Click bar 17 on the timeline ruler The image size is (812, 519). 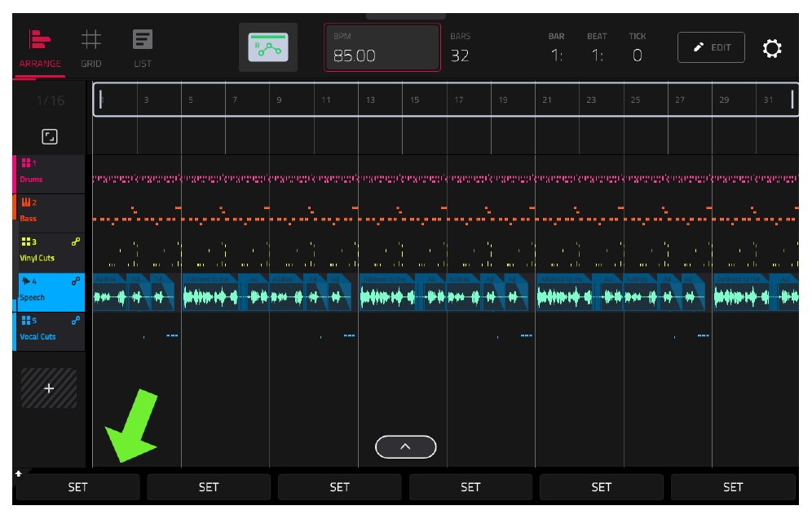(459, 100)
